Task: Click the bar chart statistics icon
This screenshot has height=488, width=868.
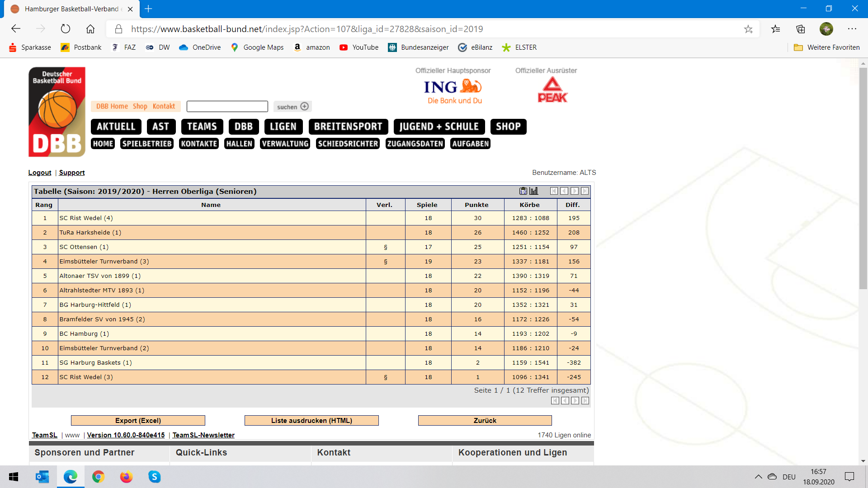Action: (534, 191)
